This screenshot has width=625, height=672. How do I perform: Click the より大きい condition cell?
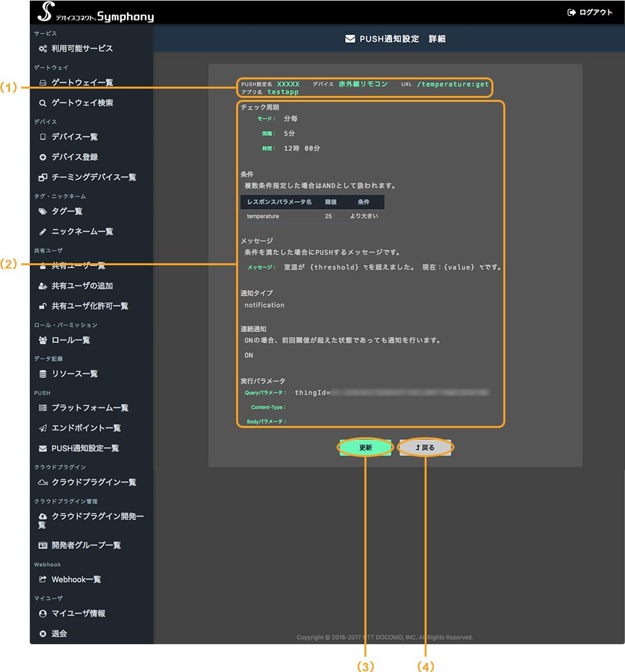point(364,216)
